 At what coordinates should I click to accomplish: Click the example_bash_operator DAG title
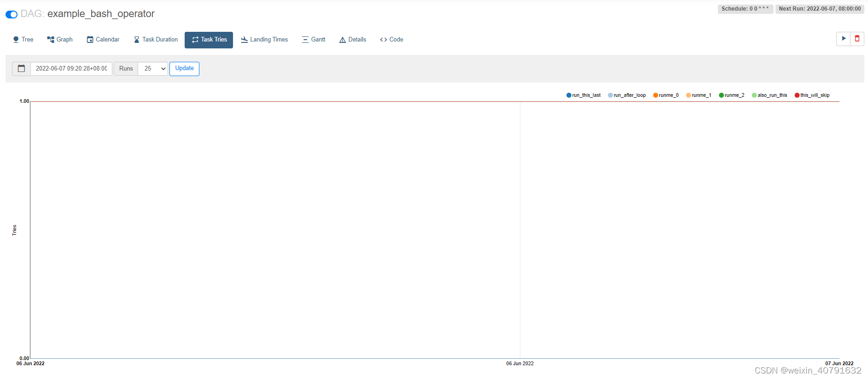click(x=101, y=14)
